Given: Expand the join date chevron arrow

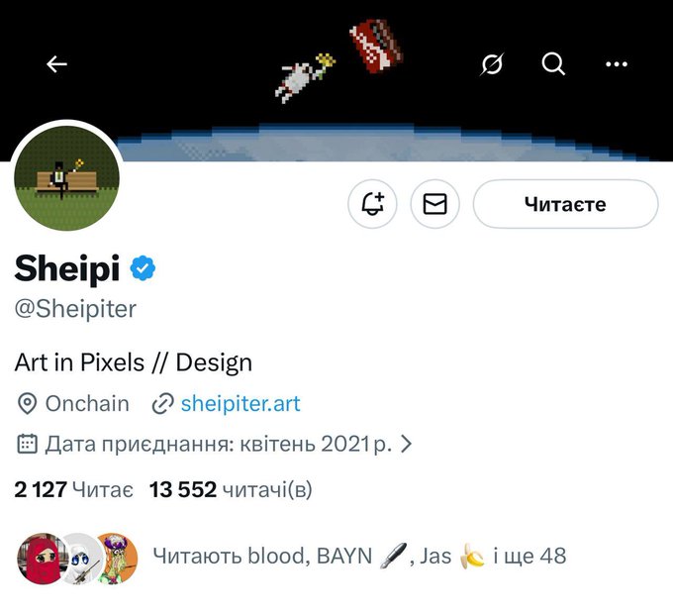Looking at the screenshot, I should tap(406, 444).
